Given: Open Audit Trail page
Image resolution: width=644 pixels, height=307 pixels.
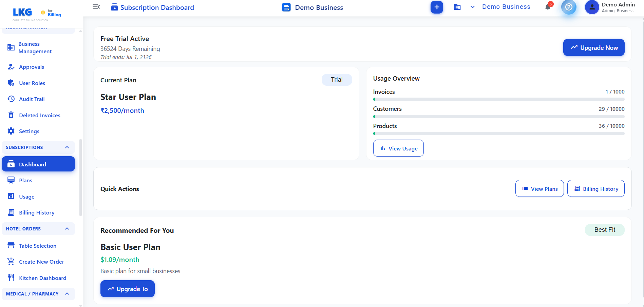Looking at the screenshot, I should [38, 99].
